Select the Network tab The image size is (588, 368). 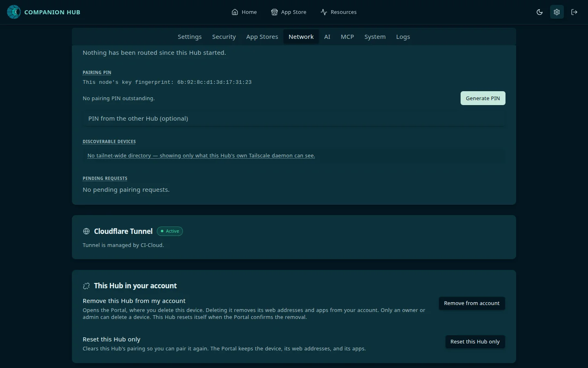pos(301,37)
